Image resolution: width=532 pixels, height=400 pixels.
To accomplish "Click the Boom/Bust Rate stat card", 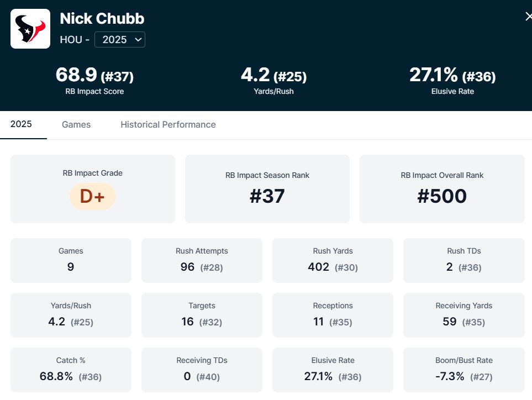I will point(463,370).
